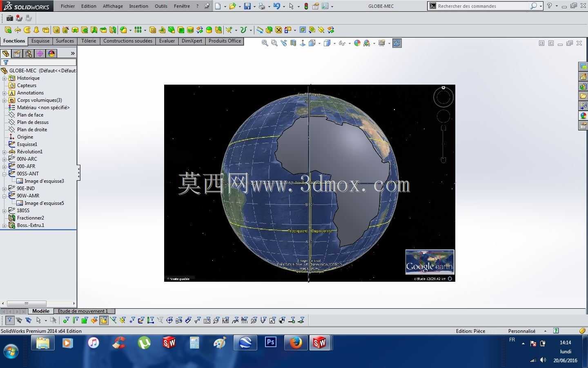The height and width of the screenshot is (368, 588).
Task: Select Image d'esquisse3 in the tree
Action: click(x=44, y=181)
